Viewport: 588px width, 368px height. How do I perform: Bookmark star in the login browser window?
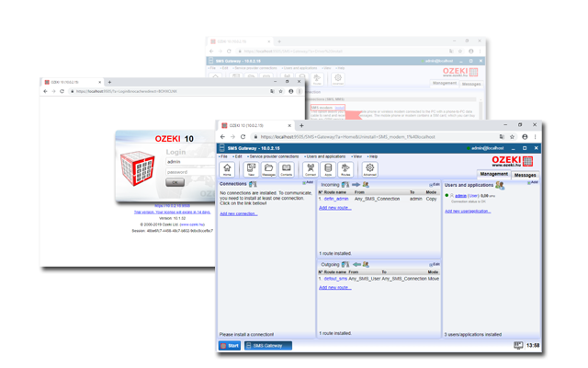280,91
